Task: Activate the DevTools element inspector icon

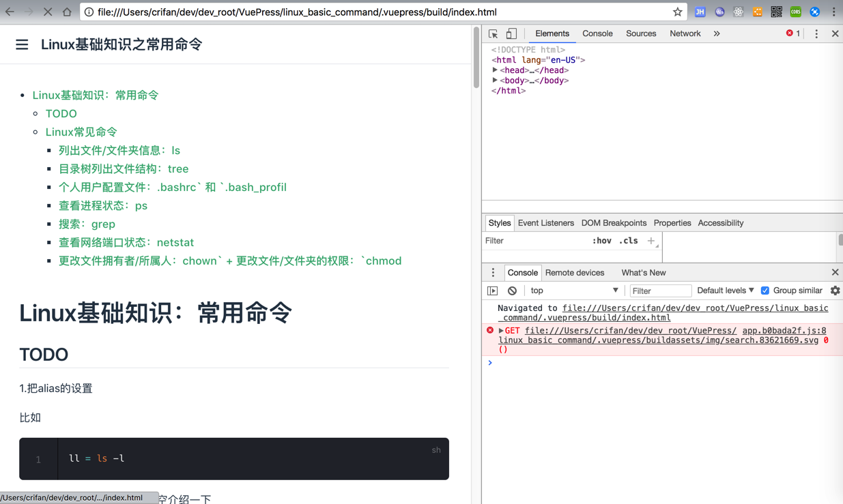Action: (493, 33)
